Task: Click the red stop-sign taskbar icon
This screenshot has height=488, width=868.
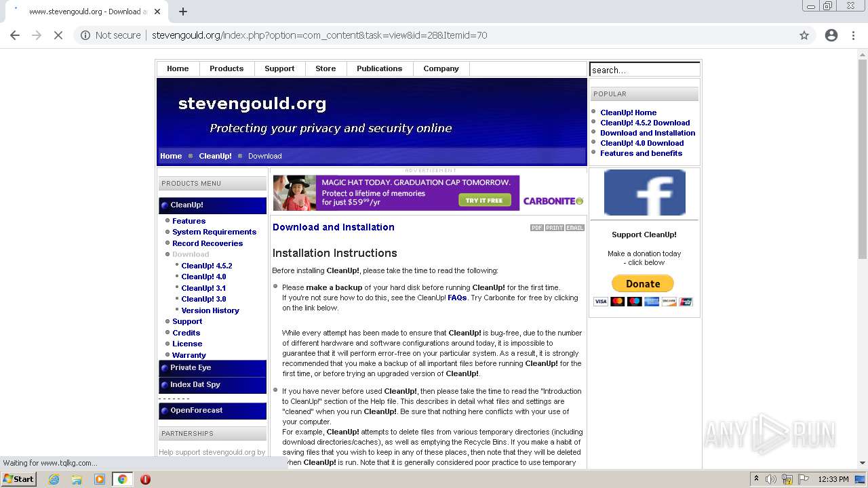Action: click(x=145, y=479)
